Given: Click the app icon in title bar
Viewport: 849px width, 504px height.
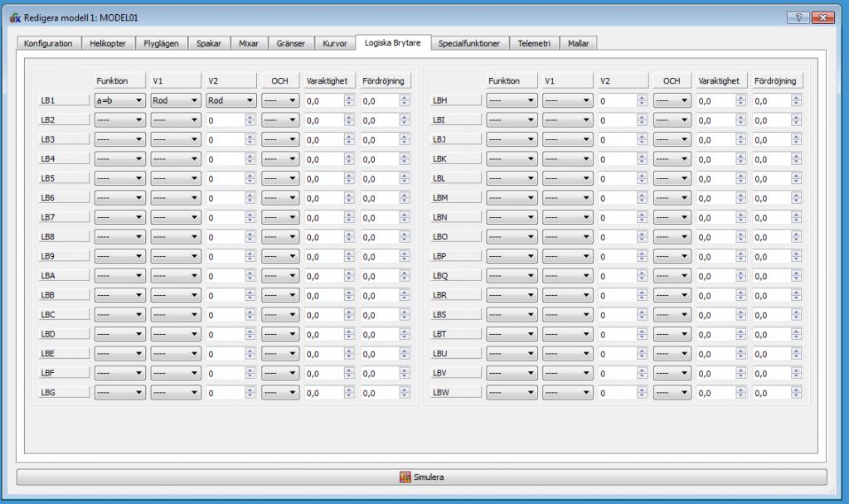Looking at the screenshot, I should pyautogui.click(x=15, y=18).
